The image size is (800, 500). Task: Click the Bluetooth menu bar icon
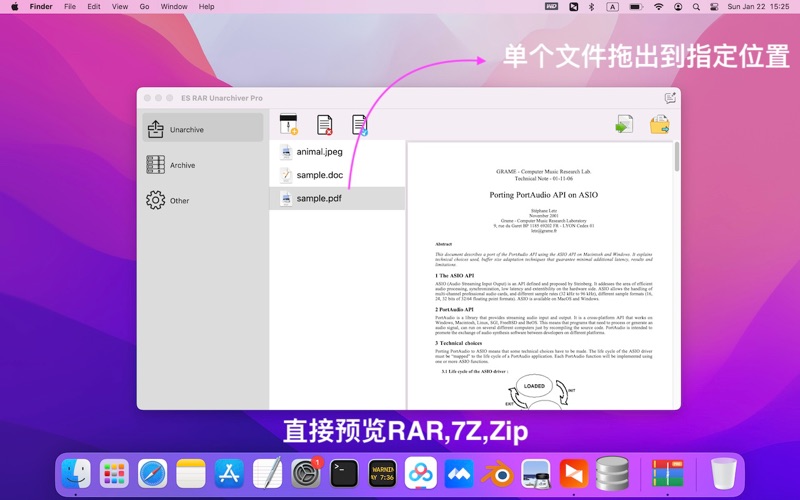(x=591, y=7)
